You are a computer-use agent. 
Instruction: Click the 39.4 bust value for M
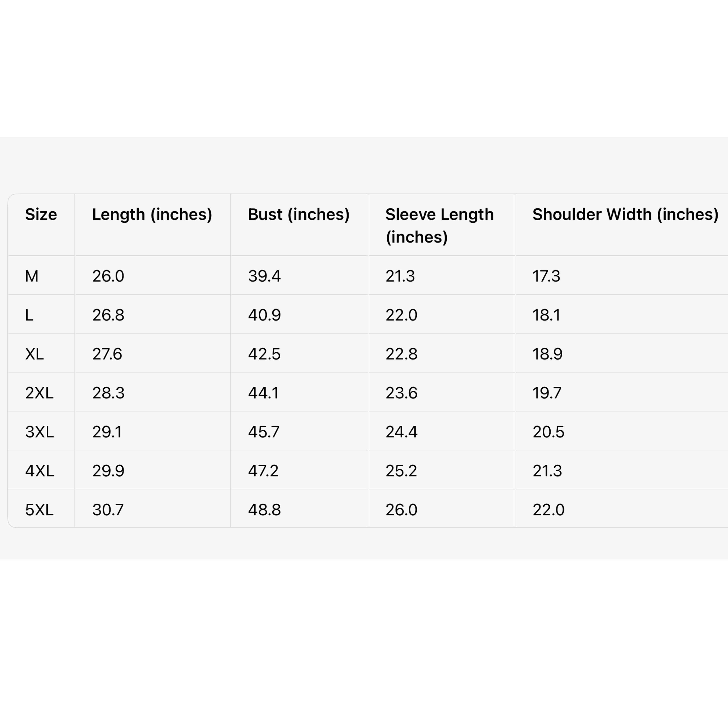(x=264, y=276)
